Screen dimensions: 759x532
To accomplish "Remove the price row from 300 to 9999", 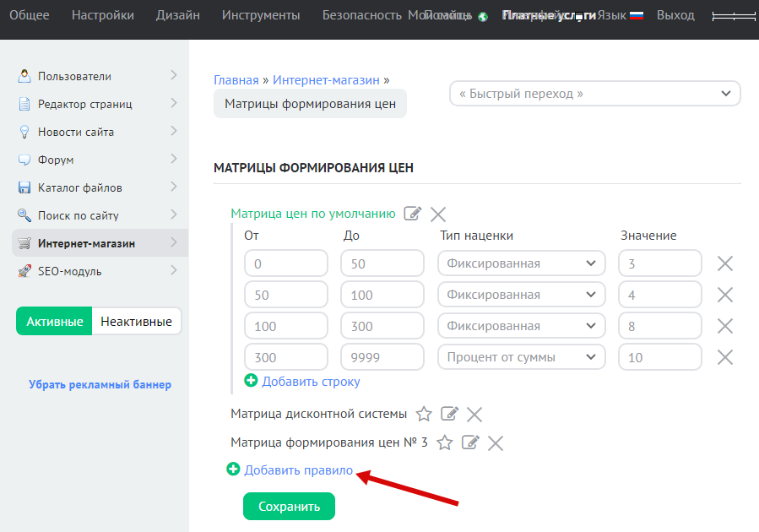I will pyautogui.click(x=724, y=357).
